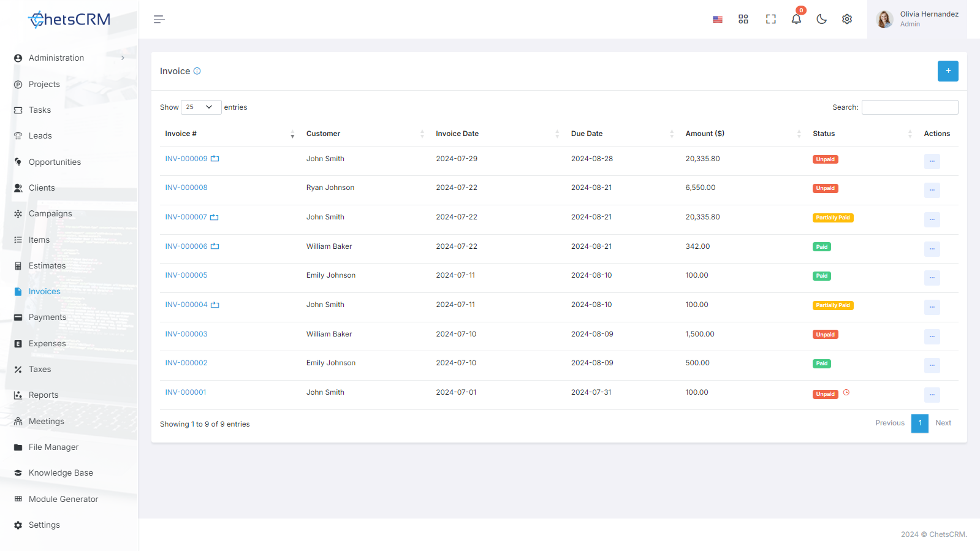Go to Next page
The image size is (980, 551).
tap(943, 423)
